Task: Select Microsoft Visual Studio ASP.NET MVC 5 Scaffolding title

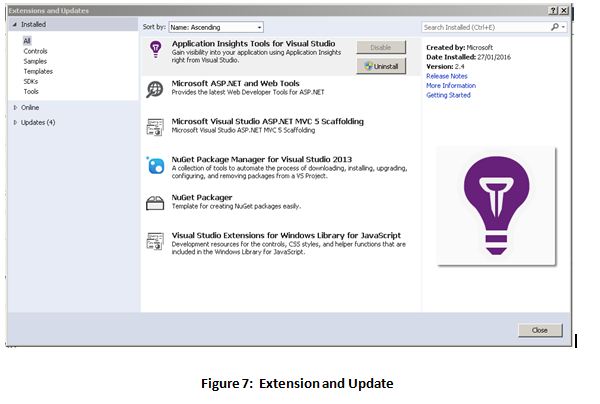Action: point(267,121)
